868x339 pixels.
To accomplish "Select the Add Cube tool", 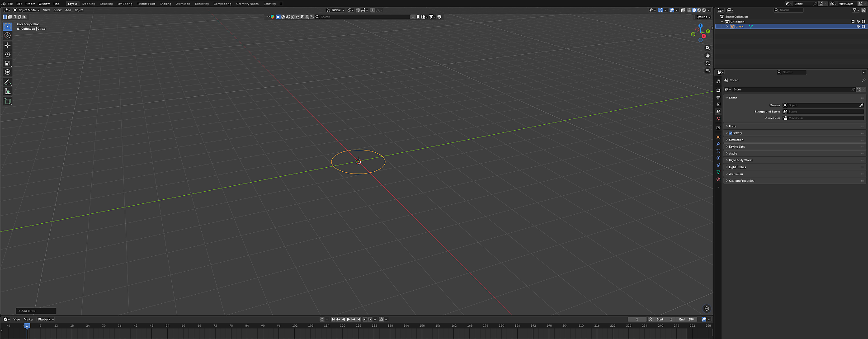I will pos(7,101).
